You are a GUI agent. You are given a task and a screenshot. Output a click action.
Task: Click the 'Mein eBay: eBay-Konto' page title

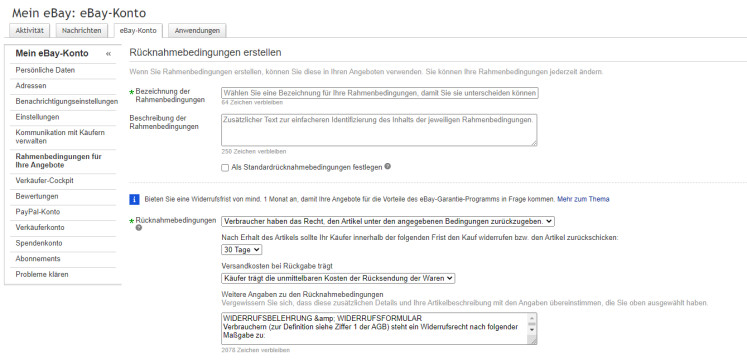point(79,13)
